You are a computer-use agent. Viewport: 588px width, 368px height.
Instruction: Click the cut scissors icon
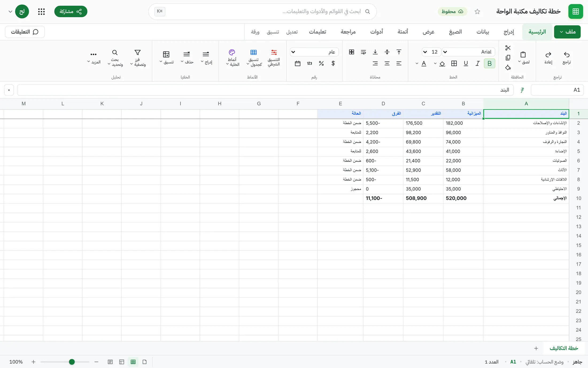(508, 48)
